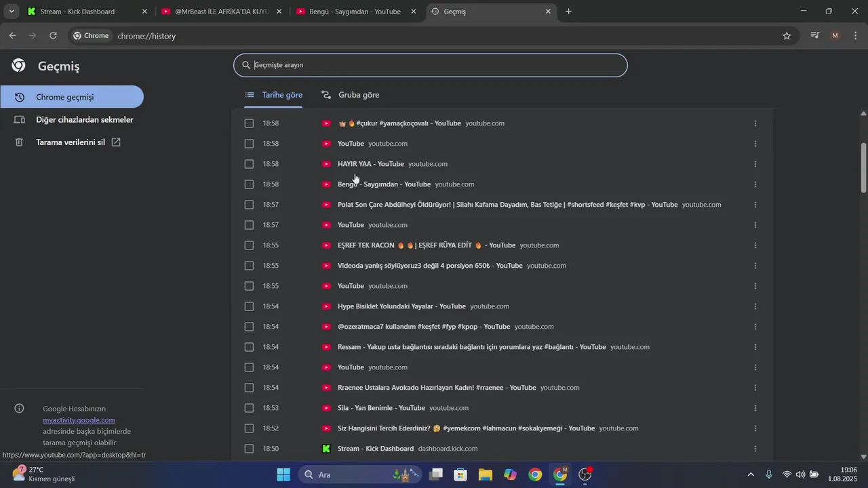Image resolution: width=868 pixels, height=488 pixels.
Task: Check the box for EŞREF TEK RACON entry
Action: 249,245
